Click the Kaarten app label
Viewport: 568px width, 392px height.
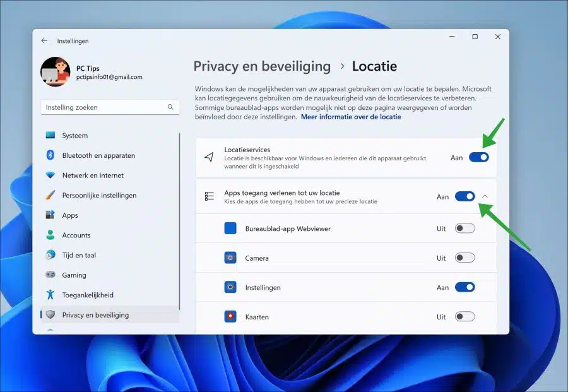pyautogui.click(x=257, y=317)
